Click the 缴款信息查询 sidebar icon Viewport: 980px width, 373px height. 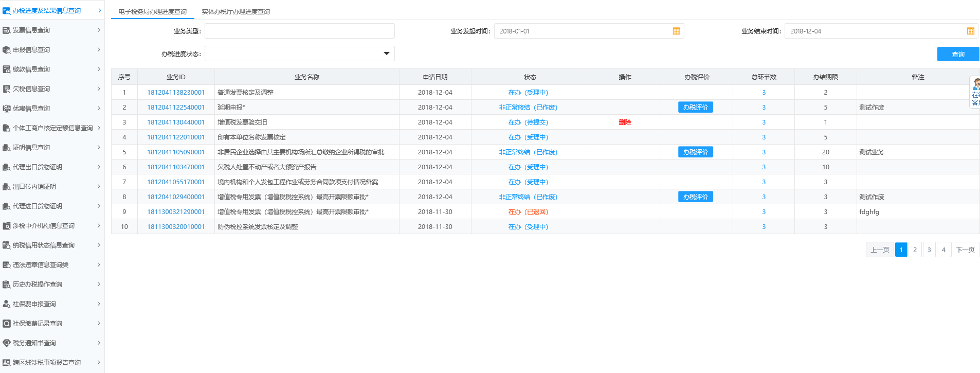(x=6, y=69)
